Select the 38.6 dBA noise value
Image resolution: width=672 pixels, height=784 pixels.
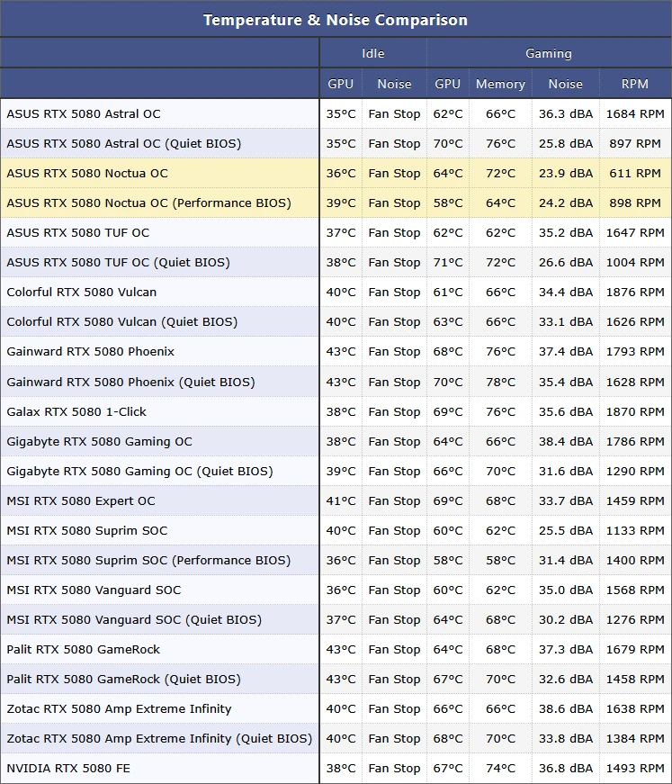coord(566,709)
